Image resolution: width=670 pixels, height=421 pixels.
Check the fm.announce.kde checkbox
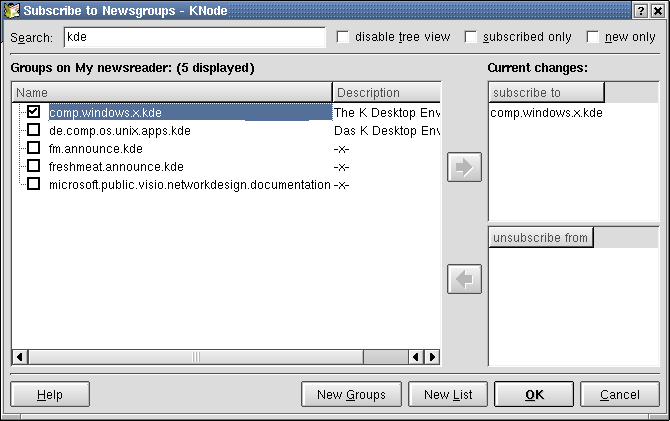33,148
